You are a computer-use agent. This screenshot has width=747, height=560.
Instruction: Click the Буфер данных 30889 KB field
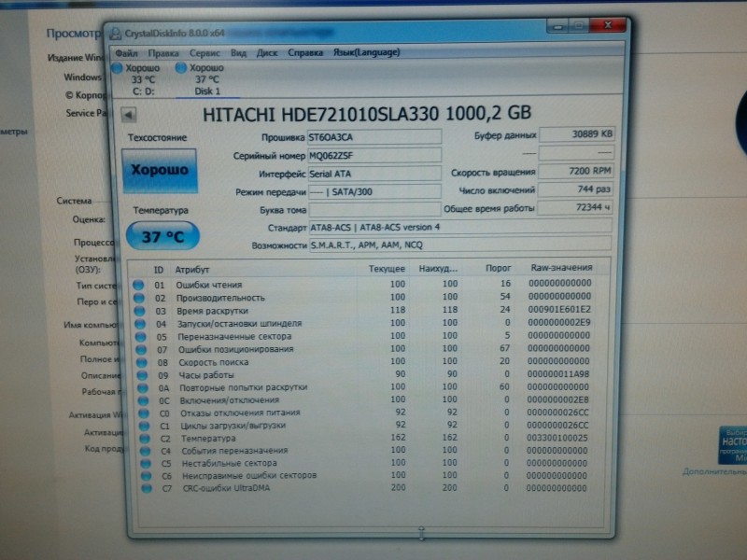point(576,134)
